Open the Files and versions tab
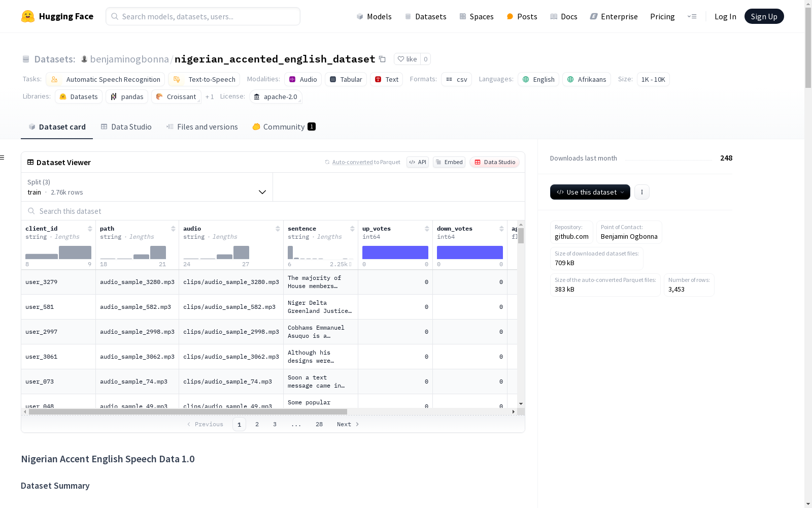The width and height of the screenshot is (812, 508). click(x=202, y=127)
